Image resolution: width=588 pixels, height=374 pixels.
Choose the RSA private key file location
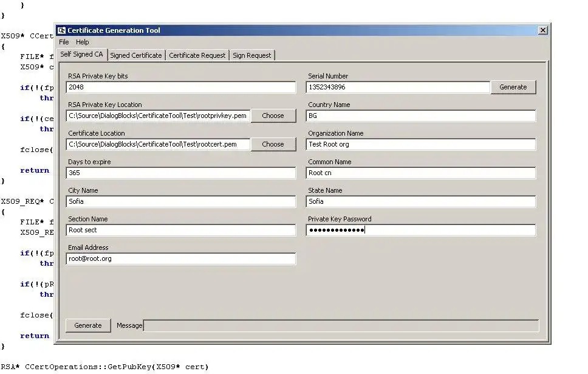point(273,116)
